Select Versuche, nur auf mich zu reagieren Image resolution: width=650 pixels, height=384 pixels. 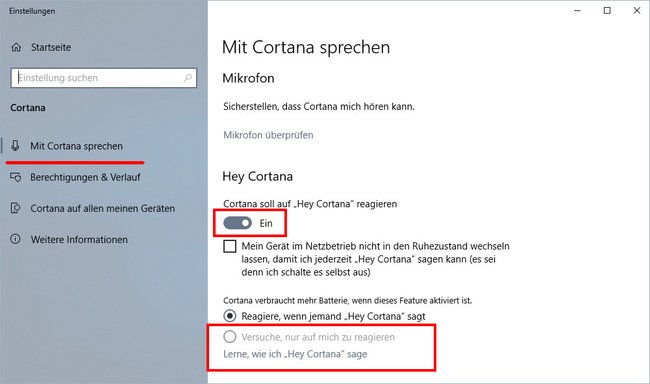[x=230, y=337]
